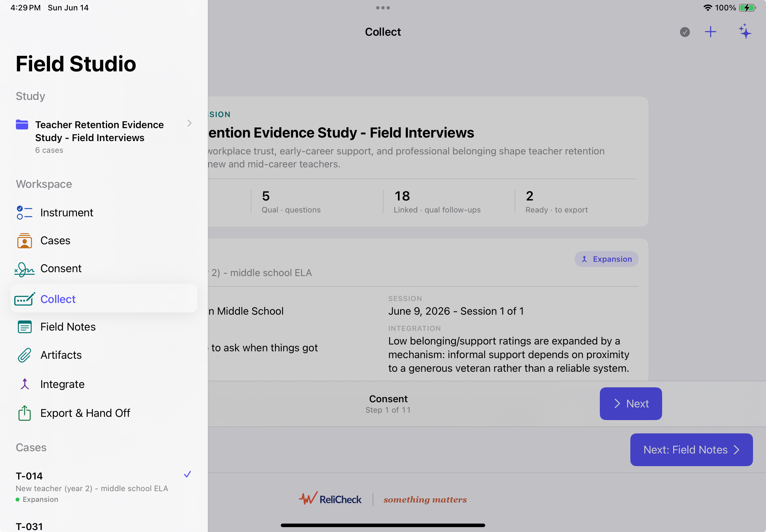Screen dimensions: 766x532
Task: Tap the three-dot multitasking indicator
Action: [383, 8]
